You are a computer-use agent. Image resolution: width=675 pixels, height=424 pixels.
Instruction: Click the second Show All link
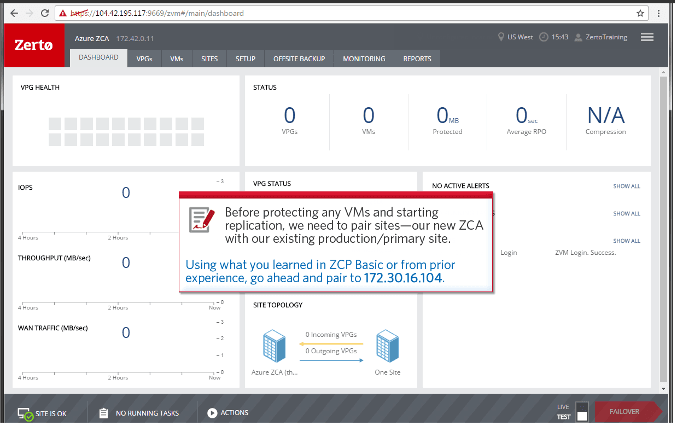(626, 214)
